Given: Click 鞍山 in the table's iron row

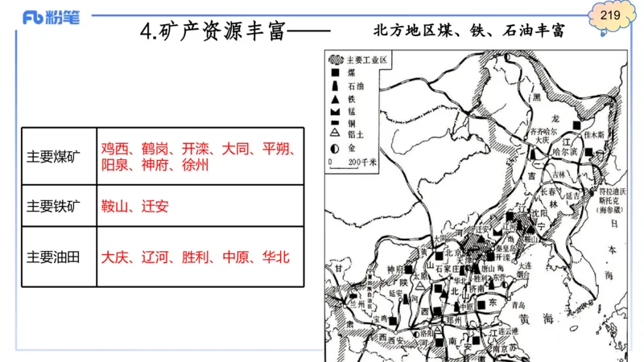Looking at the screenshot, I should point(114,206).
